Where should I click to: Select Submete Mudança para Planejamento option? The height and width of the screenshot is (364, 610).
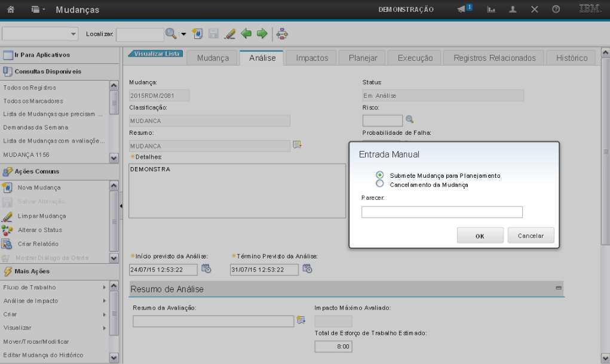[x=379, y=175]
